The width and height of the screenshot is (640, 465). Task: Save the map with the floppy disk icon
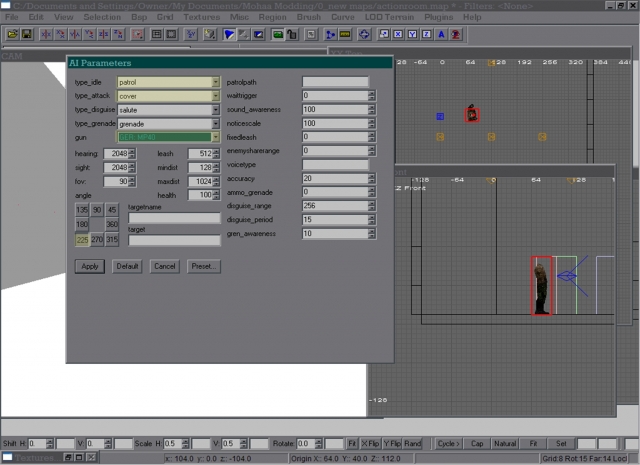tap(27, 34)
